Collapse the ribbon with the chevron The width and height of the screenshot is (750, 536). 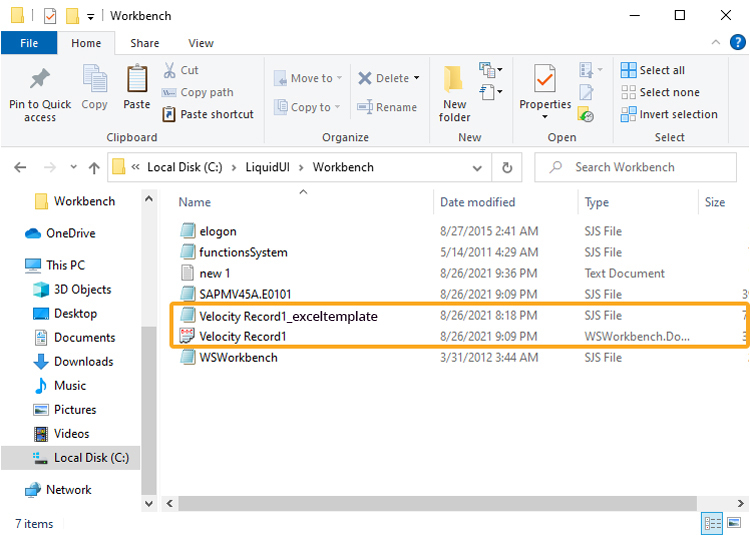[x=716, y=42]
